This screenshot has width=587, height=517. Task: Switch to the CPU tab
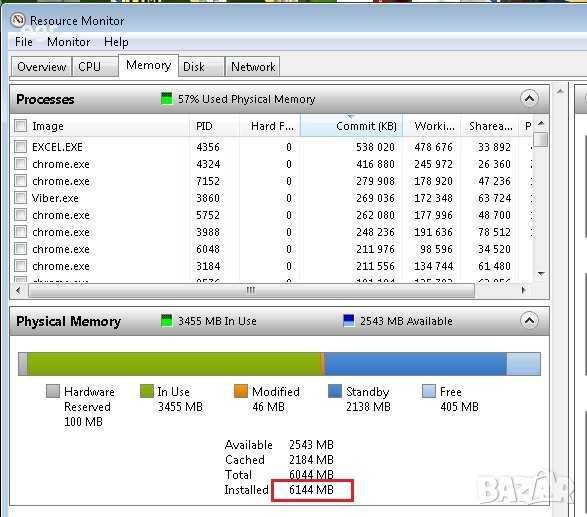coord(95,67)
